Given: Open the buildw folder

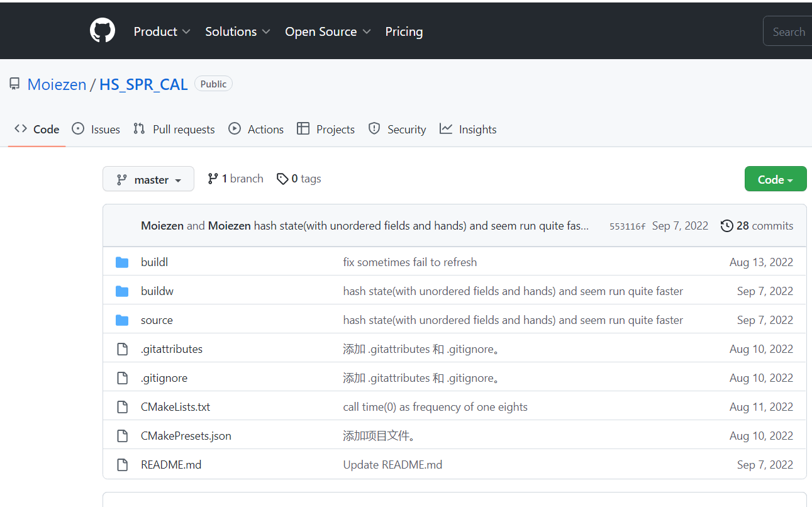Looking at the screenshot, I should [x=157, y=291].
